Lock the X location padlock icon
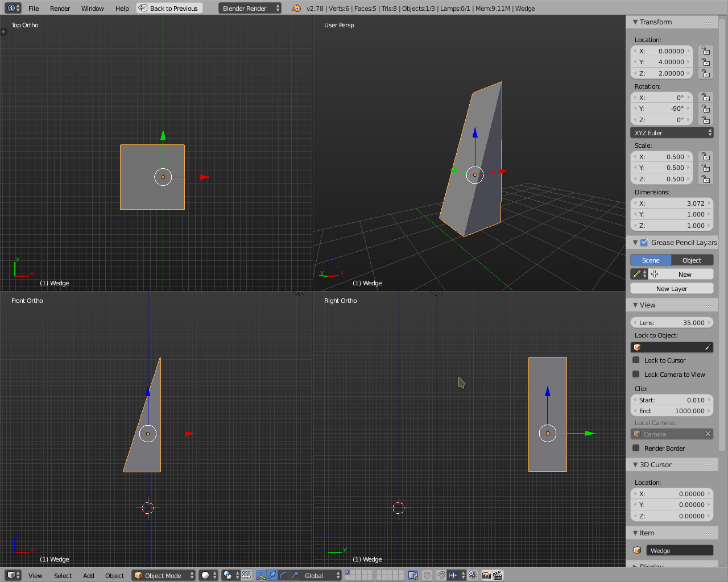The height and width of the screenshot is (582, 728). coord(706,51)
